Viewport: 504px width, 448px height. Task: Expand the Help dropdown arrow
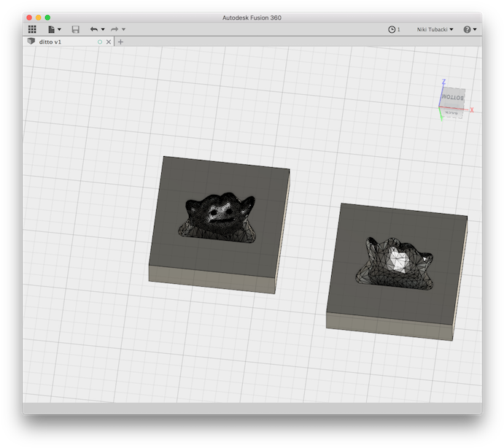pyautogui.click(x=475, y=30)
